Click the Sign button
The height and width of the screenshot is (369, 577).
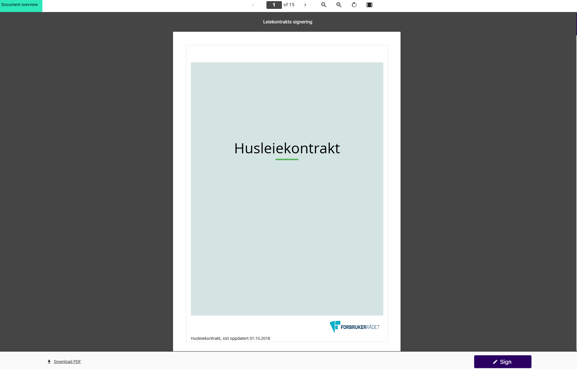click(x=503, y=362)
